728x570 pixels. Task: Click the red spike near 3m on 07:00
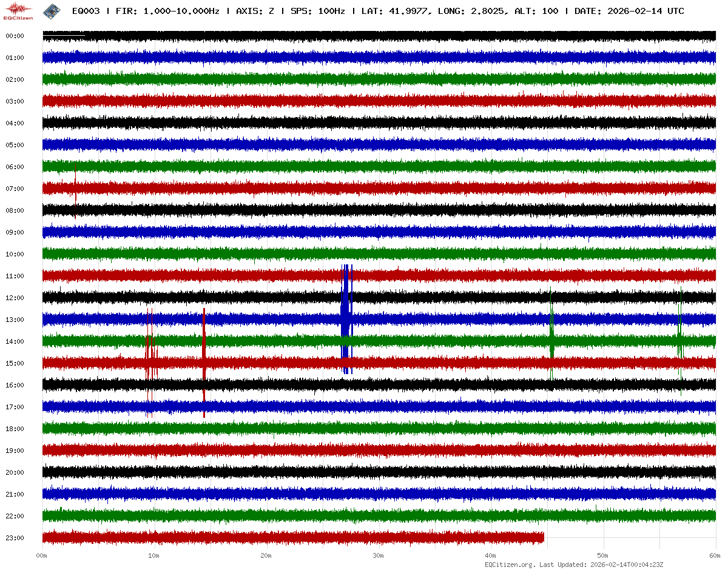[x=75, y=188]
